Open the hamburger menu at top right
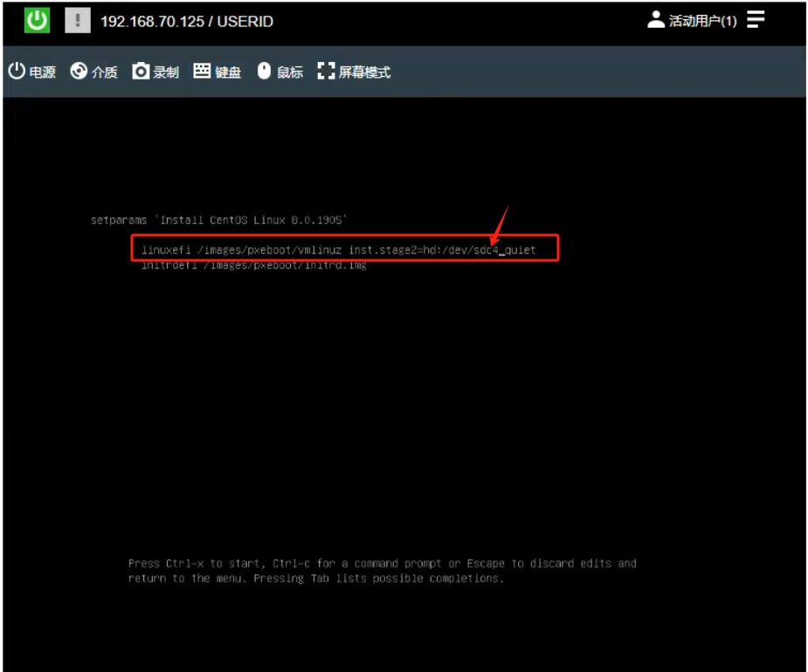This screenshot has width=808, height=672. click(x=756, y=19)
